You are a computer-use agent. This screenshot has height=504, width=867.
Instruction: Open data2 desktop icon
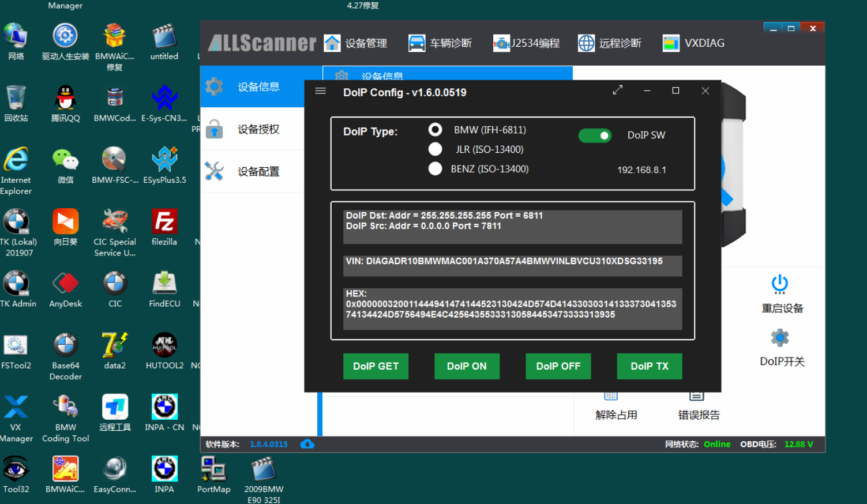pyautogui.click(x=115, y=351)
